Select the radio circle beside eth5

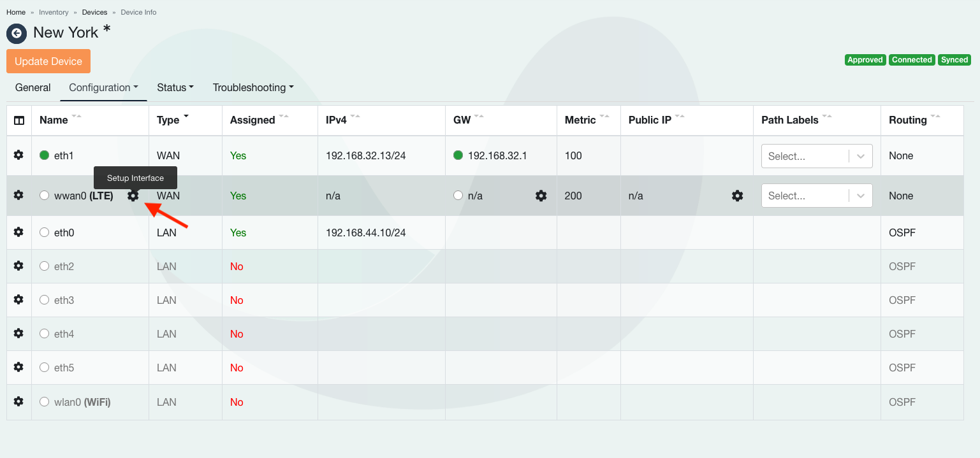[45, 368]
